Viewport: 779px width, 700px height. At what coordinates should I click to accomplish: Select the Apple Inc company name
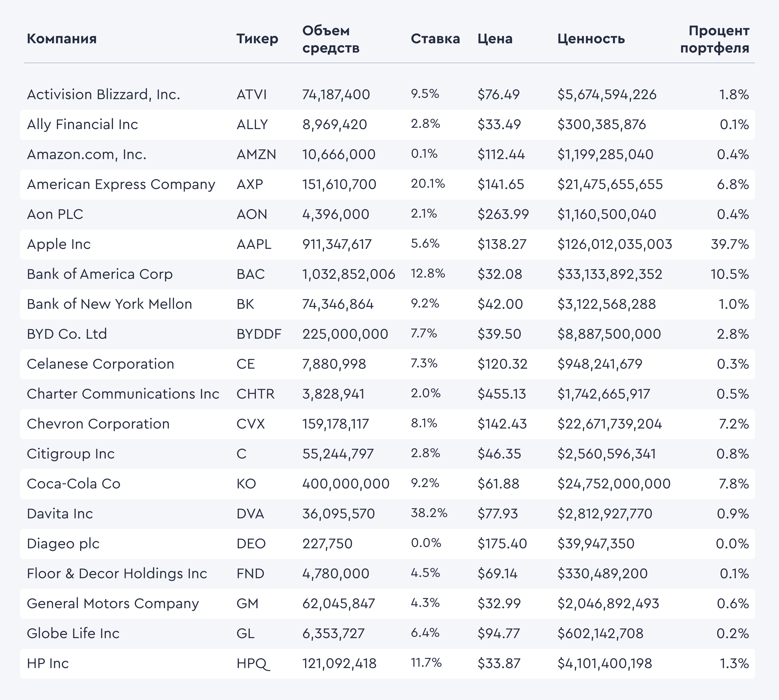coord(59,245)
